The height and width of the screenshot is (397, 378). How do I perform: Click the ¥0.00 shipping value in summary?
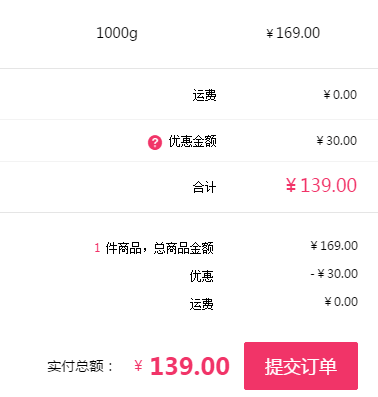click(341, 302)
